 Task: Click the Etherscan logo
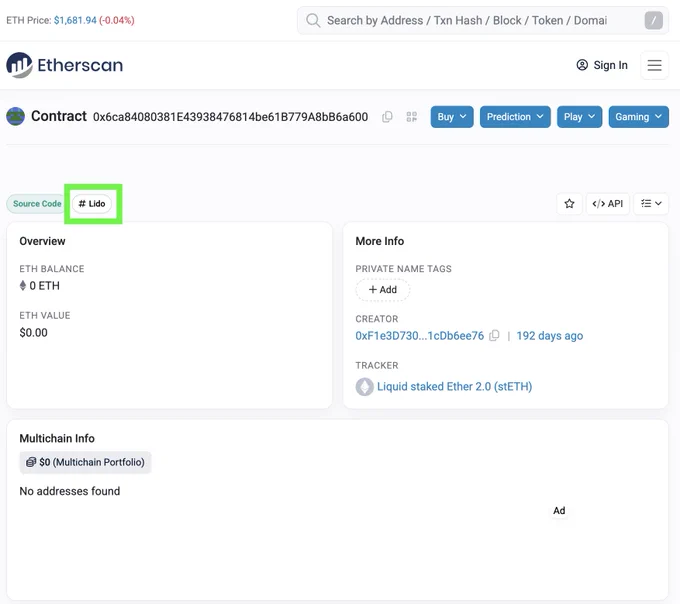pos(65,65)
